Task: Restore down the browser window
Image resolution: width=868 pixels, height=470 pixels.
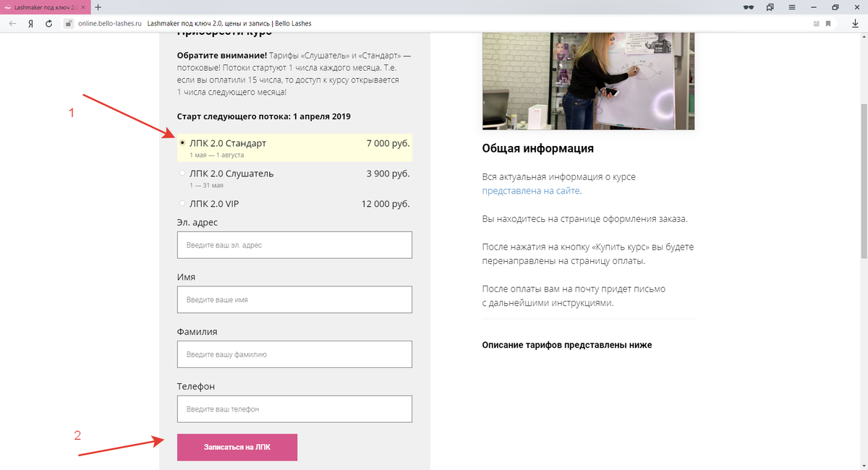Action: (835, 7)
